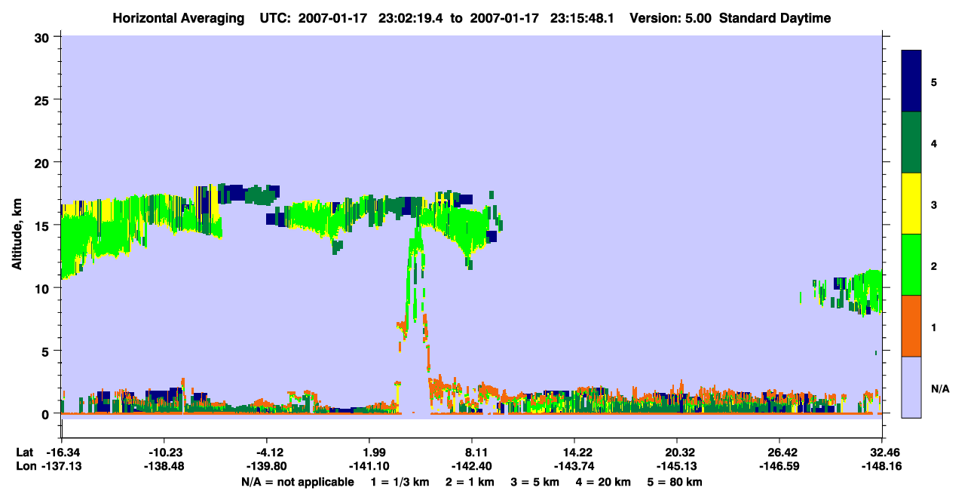Click the 'Horizontal Averaging' title text
The width and height of the screenshot is (980, 503).
[x=177, y=18]
